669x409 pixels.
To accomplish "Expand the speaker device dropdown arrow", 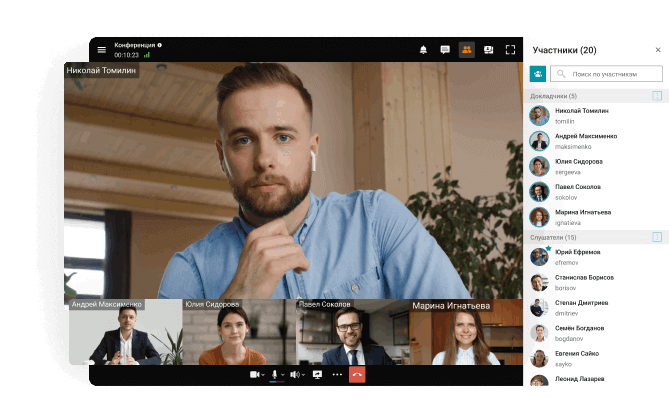I will coord(305,375).
